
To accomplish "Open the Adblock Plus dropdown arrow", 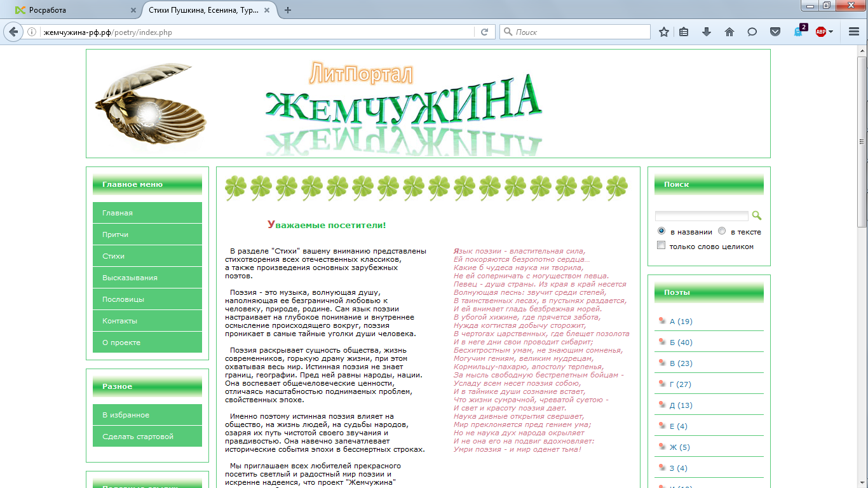I will click(831, 32).
